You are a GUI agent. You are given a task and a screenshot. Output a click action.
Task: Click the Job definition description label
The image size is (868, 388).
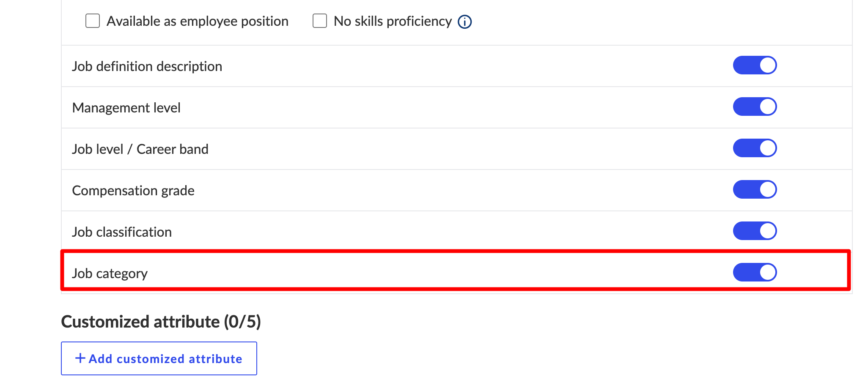click(147, 66)
